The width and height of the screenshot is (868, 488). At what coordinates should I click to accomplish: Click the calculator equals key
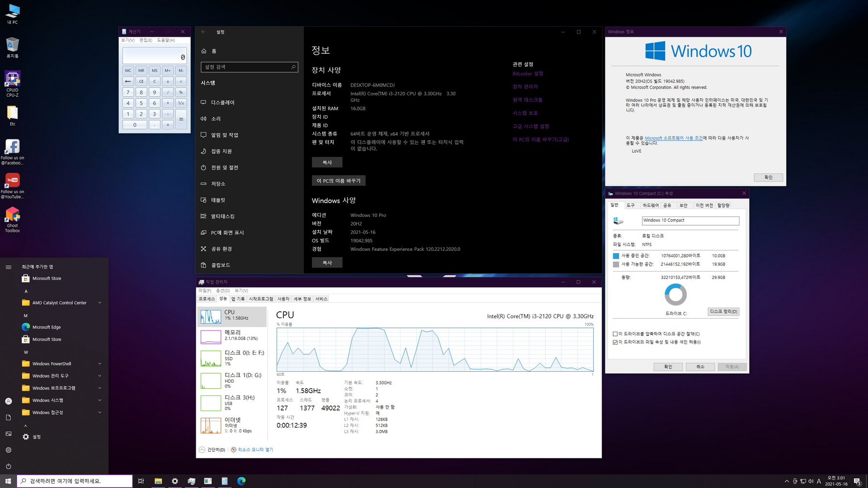[181, 119]
